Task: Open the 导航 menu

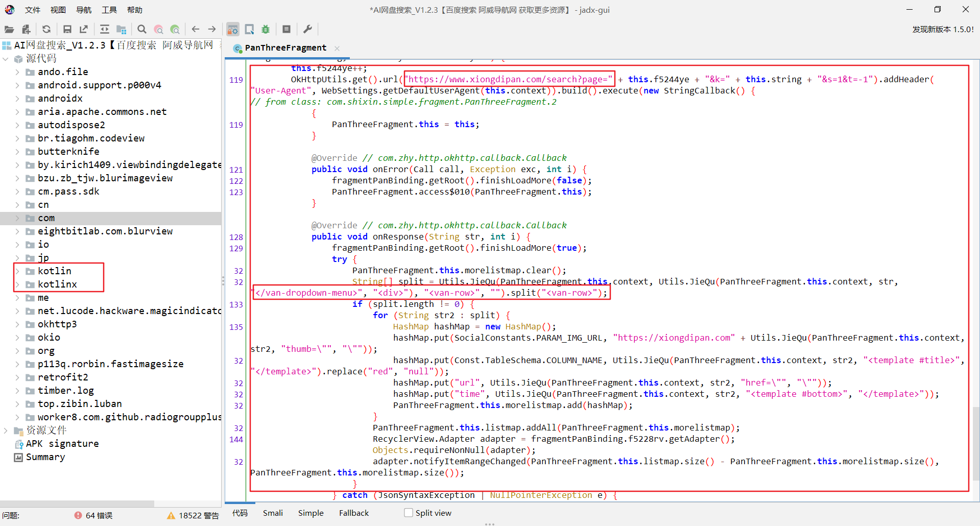Action: point(83,10)
